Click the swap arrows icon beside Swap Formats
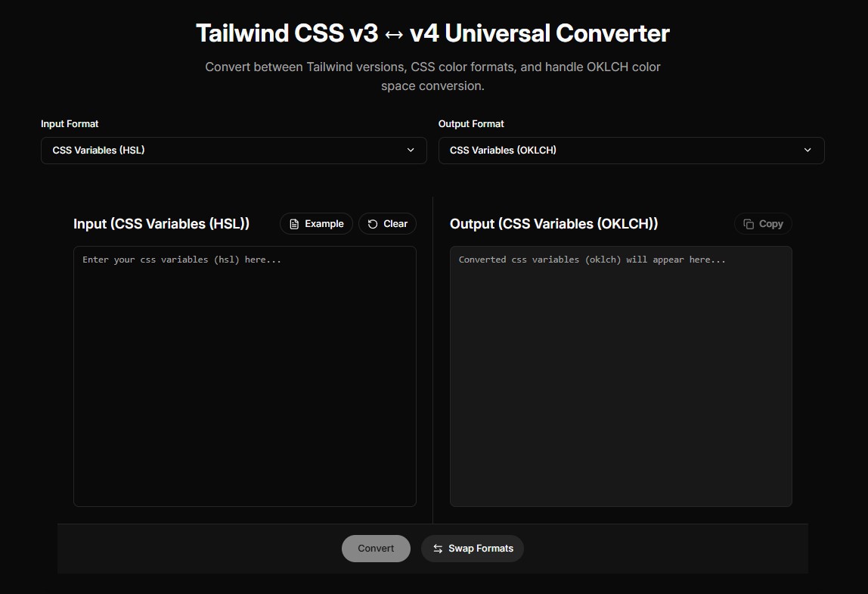 (438, 549)
